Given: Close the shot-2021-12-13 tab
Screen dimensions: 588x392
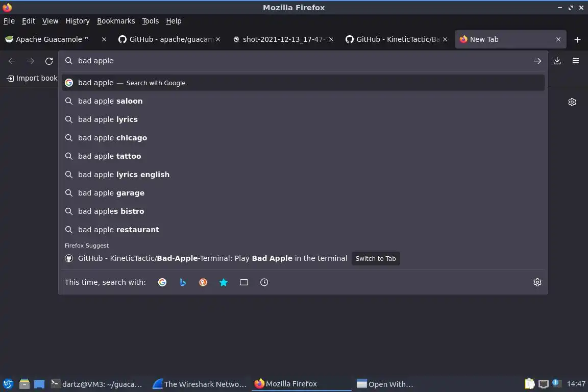Looking at the screenshot, I should [x=331, y=39].
